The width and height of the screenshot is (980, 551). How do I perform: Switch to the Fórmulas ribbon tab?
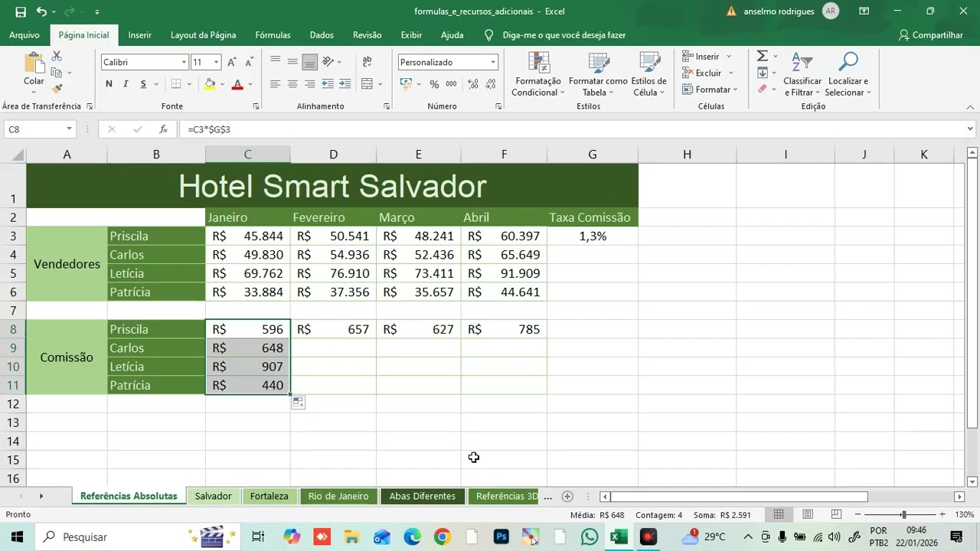273,35
